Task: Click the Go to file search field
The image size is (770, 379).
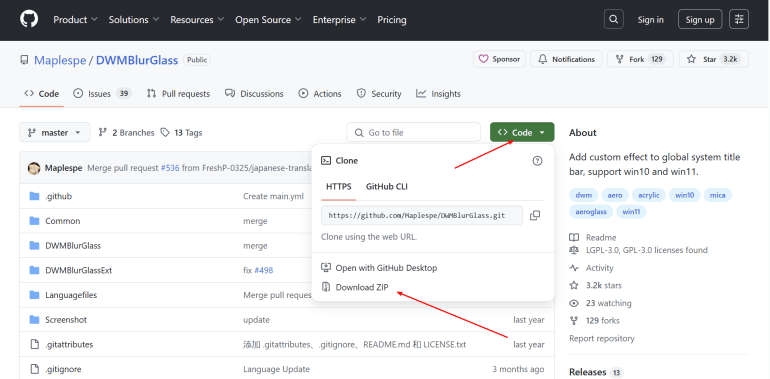Action: 413,133
